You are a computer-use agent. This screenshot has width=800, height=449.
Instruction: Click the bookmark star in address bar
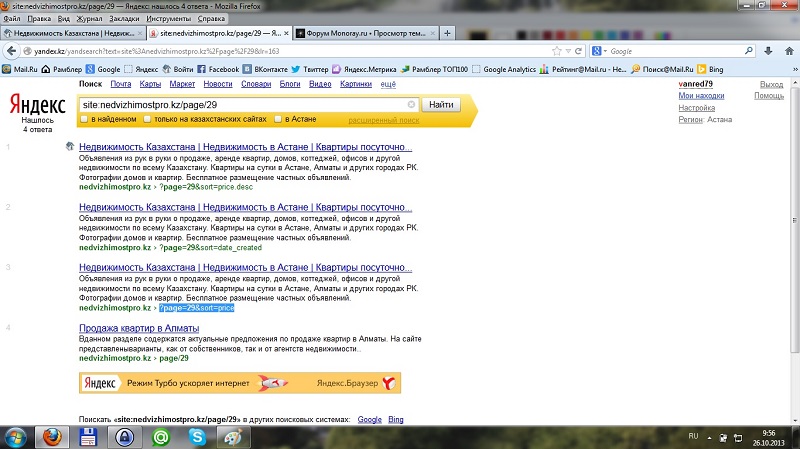[557, 51]
